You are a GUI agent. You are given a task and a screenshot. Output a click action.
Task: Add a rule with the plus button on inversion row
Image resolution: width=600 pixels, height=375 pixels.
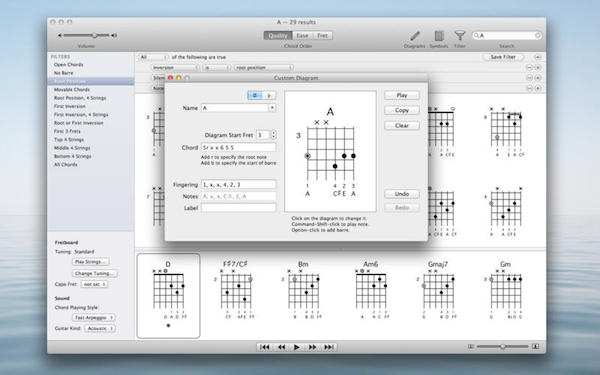pos(538,67)
